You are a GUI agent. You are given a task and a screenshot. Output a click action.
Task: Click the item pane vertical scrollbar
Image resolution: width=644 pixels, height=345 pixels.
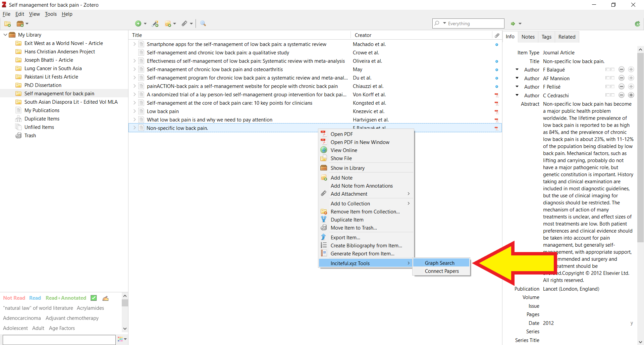coord(640,148)
